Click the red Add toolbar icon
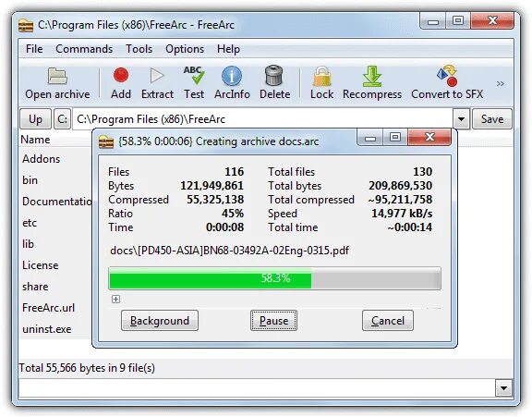The image size is (532, 417). point(121,75)
